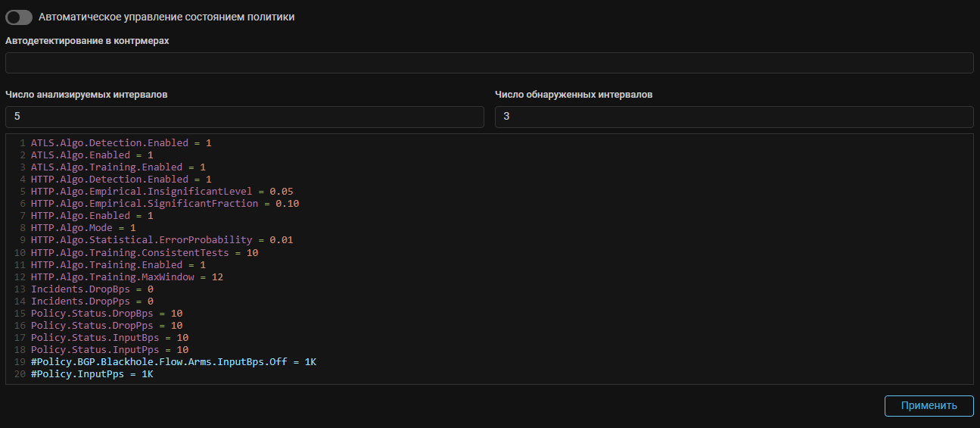Place cursor on HTTP.Algo.Training.ConsistentTests line

point(144,252)
